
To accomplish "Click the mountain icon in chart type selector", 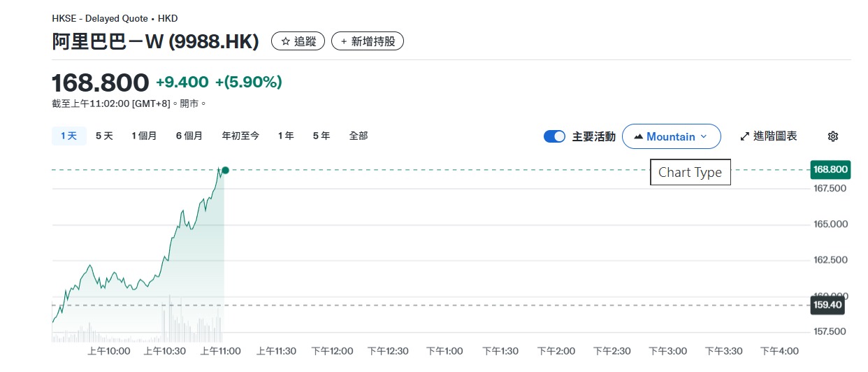I will point(638,137).
